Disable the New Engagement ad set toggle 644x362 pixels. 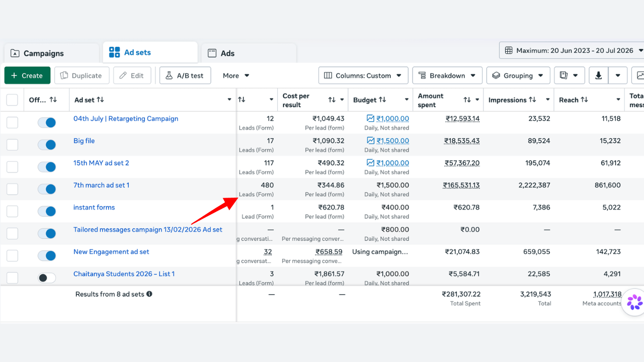47,255
